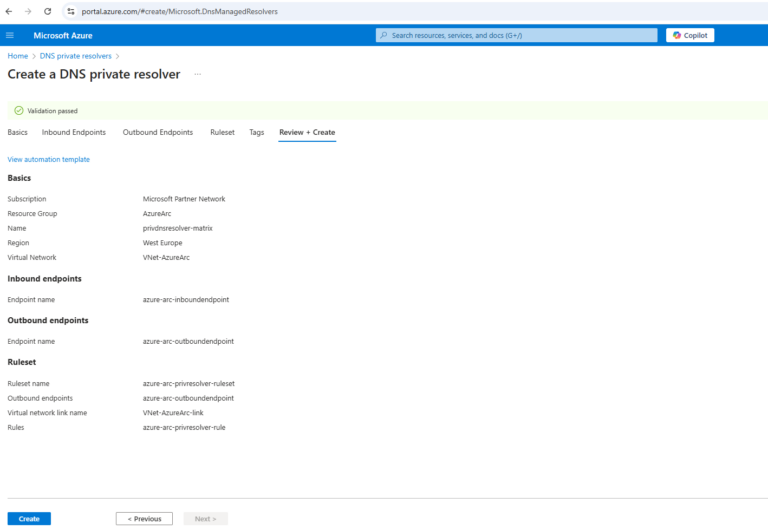Click the disabled Next button
Screen dimensions: 768x530
click(205, 519)
